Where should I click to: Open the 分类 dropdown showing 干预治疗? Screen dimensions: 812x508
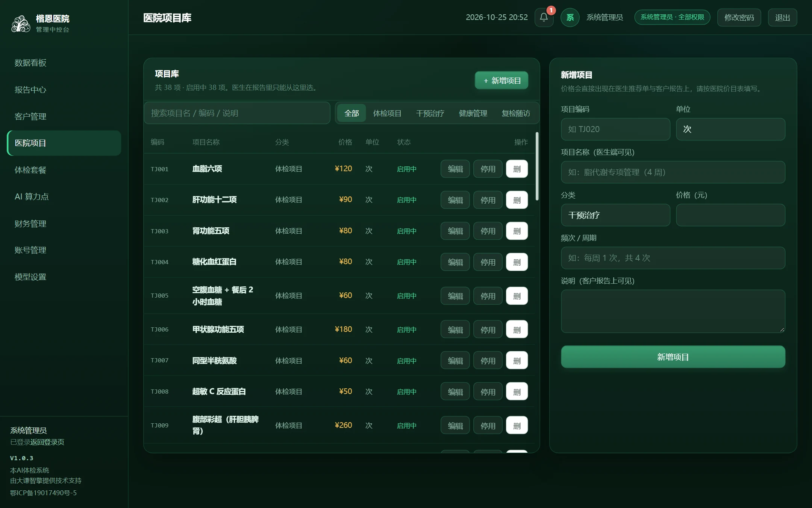coord(615,215)
